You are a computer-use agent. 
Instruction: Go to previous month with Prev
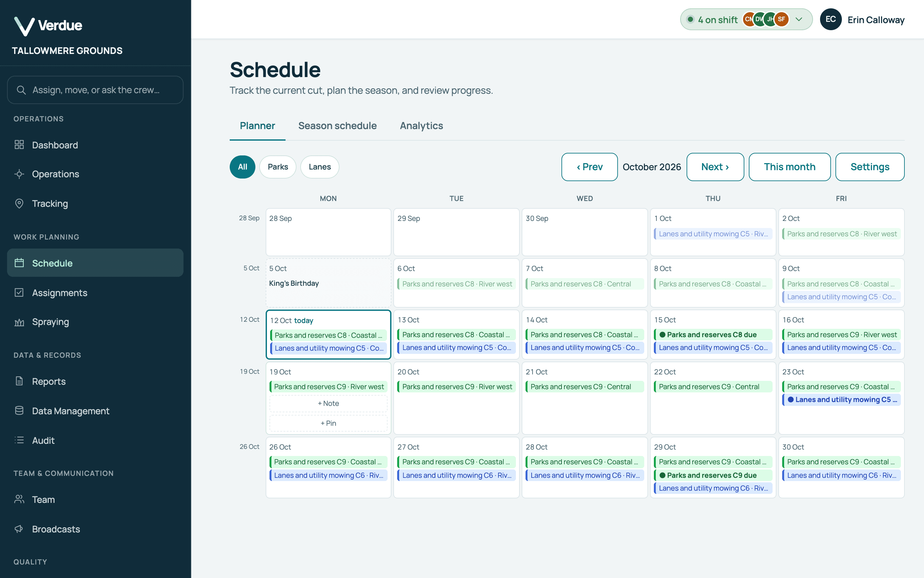[x=589, y=167]
